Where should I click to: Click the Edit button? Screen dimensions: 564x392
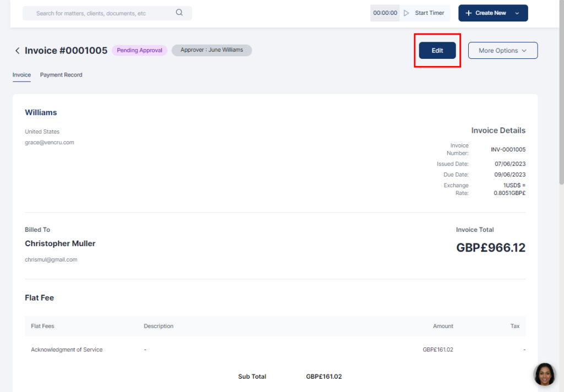(x=437, y=51)
